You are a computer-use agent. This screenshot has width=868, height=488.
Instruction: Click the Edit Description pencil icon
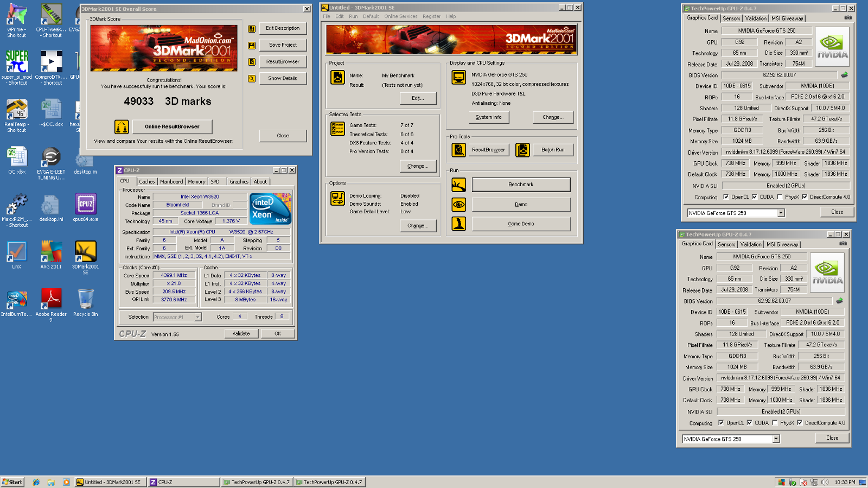pyautogui.click(x=252, y=29)
